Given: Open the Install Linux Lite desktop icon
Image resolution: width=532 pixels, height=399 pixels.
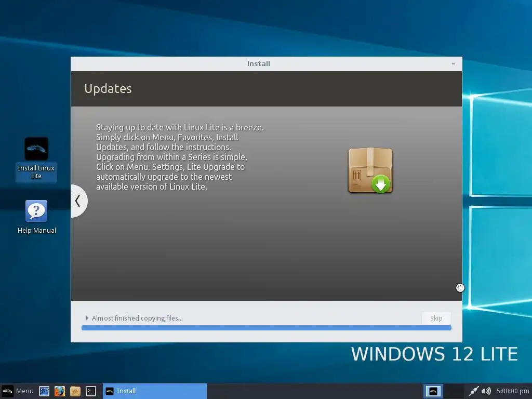Looking at the screenshot, I should pos(36,159).
